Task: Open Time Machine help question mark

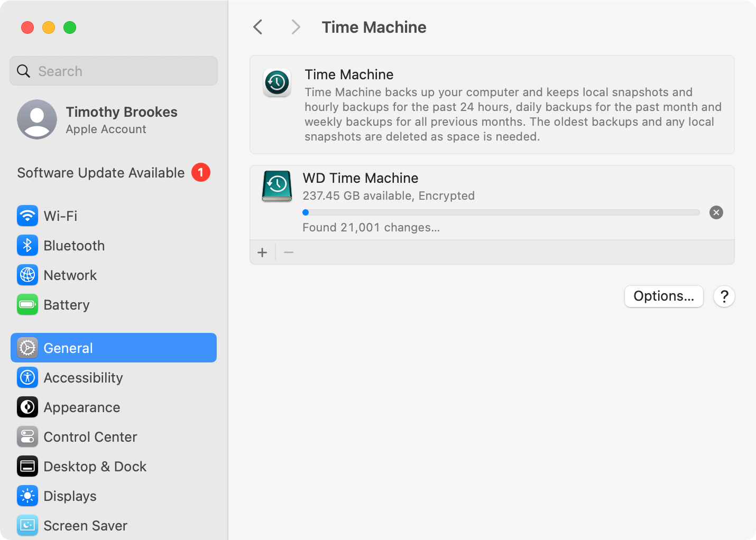Action: 724,296
